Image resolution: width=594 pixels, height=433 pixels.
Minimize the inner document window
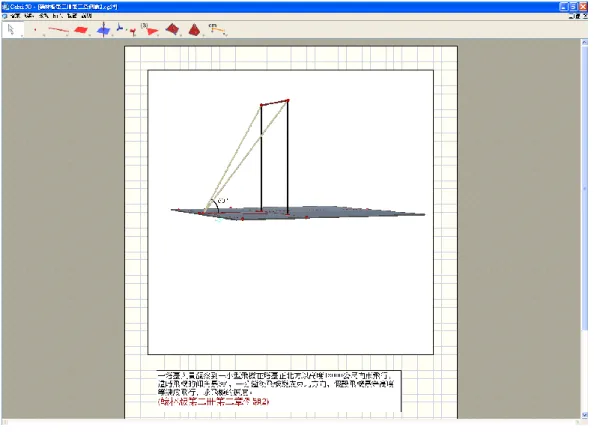(x=571, y=16)
